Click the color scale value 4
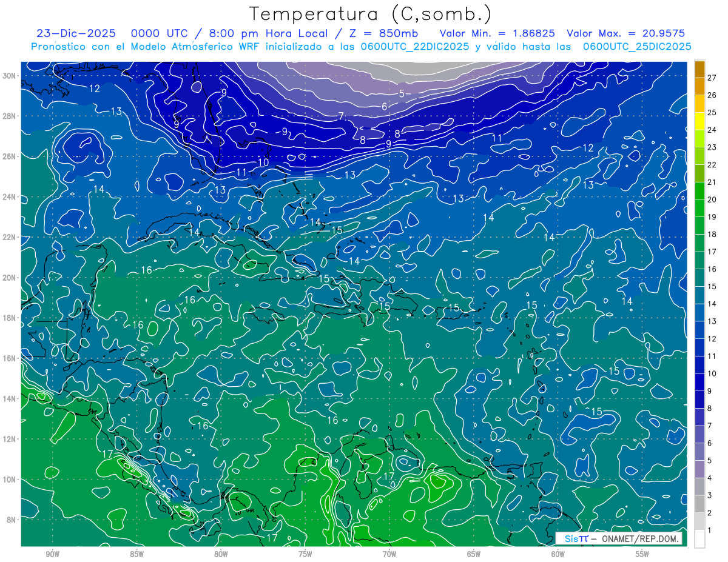The image size is (728, 562). click(x=709, y=478)
